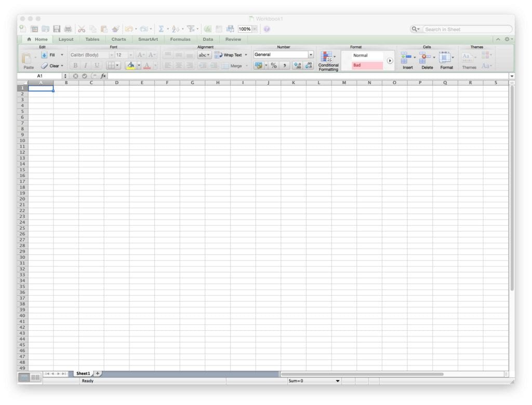Click the Insert Cells icon

[x=407, y=57]
